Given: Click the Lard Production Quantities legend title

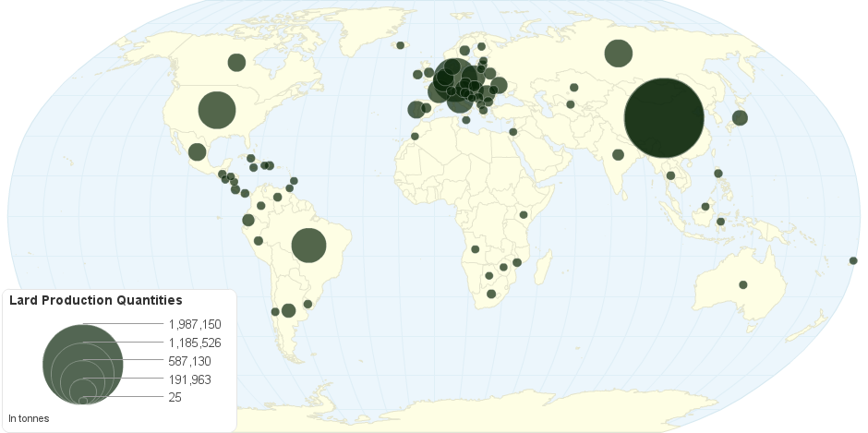Looking at the screenshot, I should [95, 301].
